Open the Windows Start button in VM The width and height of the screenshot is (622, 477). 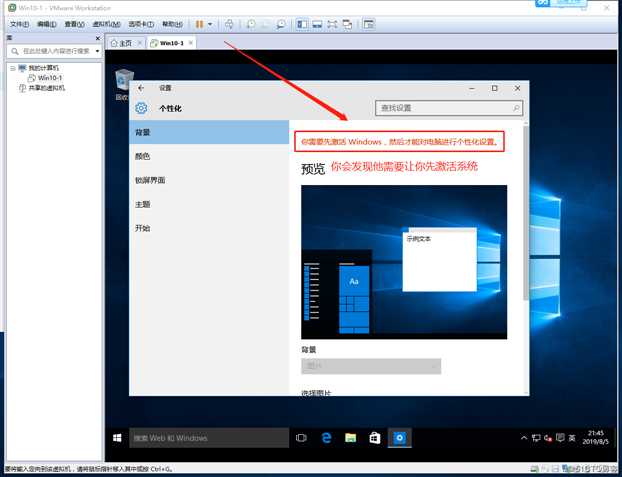pos(117,438)
